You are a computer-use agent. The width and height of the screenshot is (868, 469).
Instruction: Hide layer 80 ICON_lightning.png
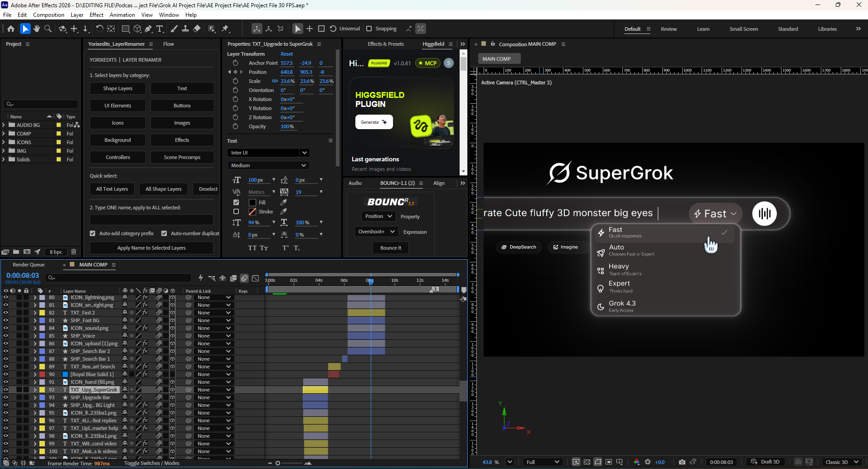click(x=6, y=298)
